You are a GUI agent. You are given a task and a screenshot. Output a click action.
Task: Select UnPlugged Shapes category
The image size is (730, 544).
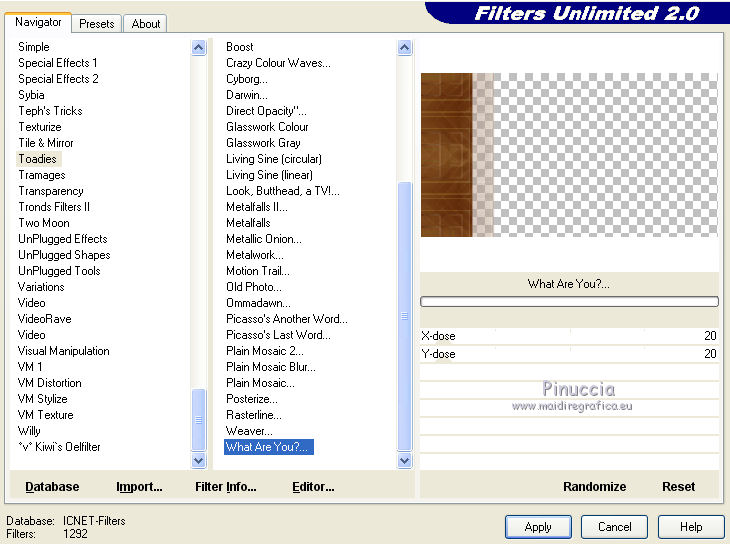(64, 255)
